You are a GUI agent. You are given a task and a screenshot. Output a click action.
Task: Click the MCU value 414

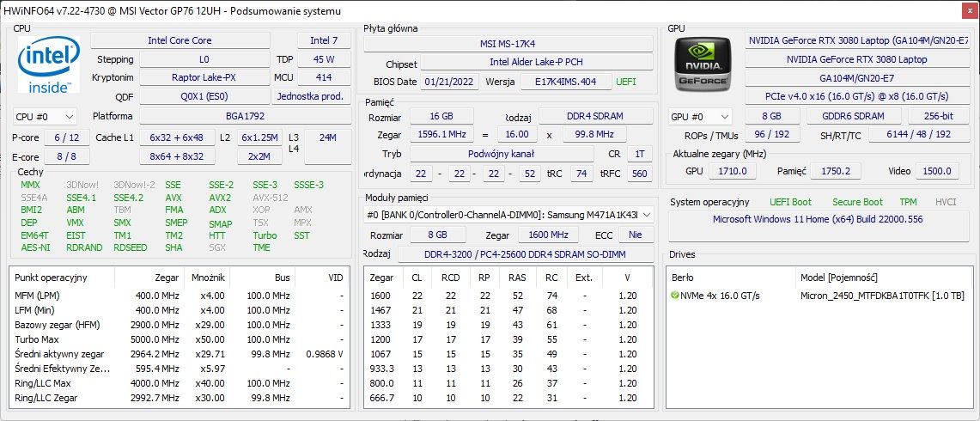[324, 78]
